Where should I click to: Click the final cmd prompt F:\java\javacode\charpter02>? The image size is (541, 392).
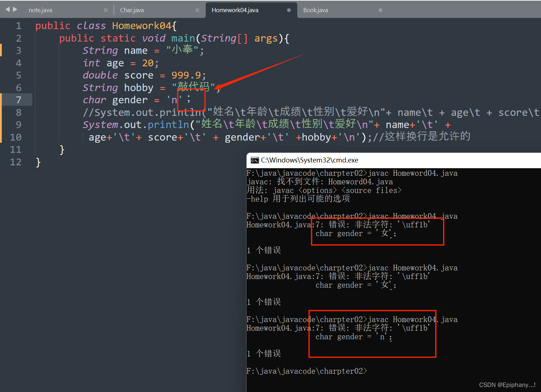307,371
